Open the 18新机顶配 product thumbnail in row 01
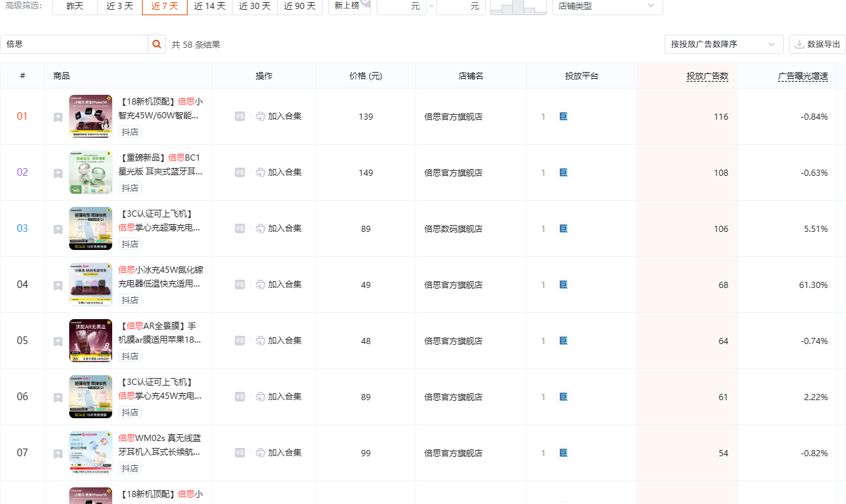The height and width of the screenshot is (504, 846). (x=91, y=116)
